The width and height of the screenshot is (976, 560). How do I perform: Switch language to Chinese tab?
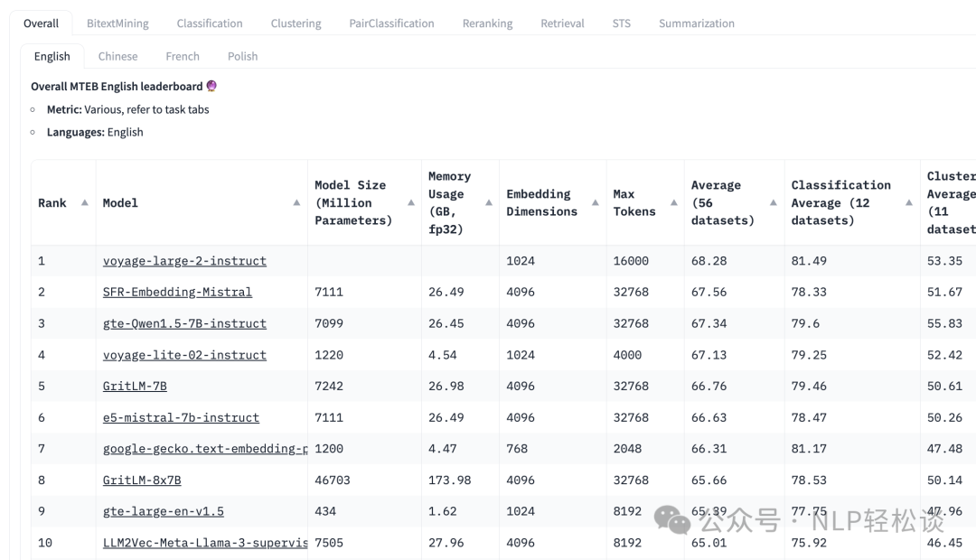[x=117, y=56]
